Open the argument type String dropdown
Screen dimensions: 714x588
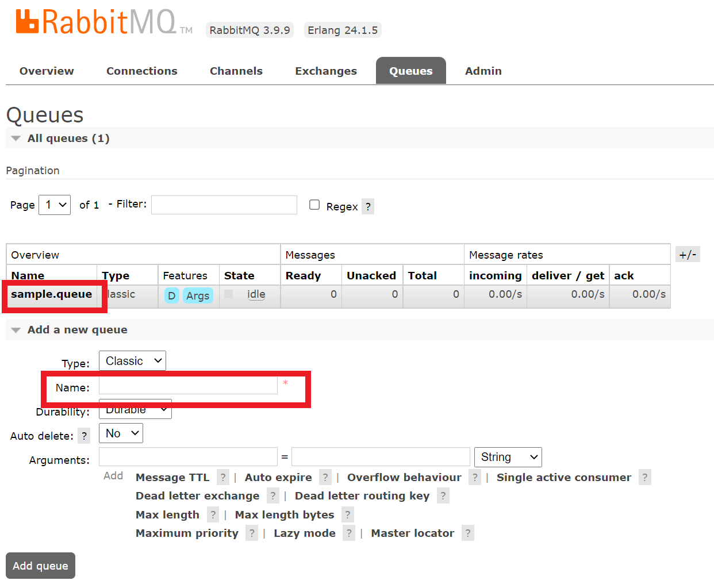tap(508, 457)
